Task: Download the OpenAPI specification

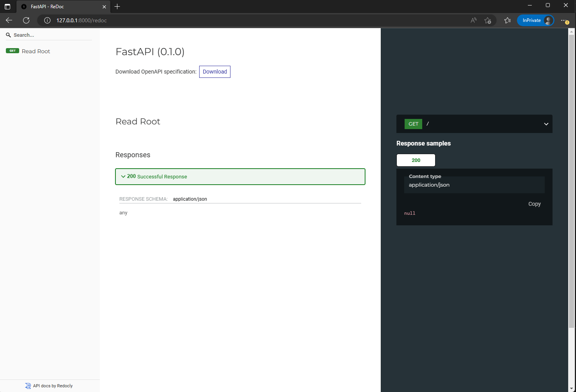Action: point(215,72)
